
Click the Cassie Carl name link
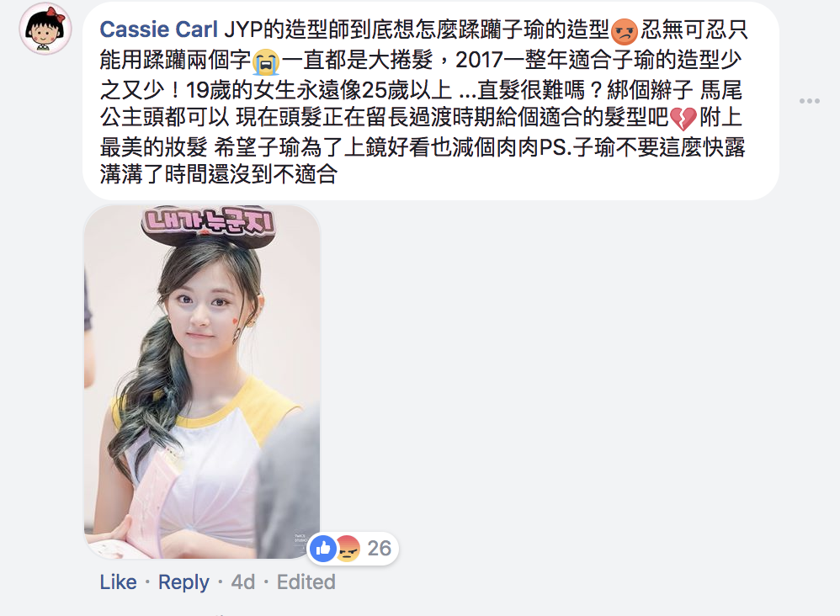tap(158, 29)
